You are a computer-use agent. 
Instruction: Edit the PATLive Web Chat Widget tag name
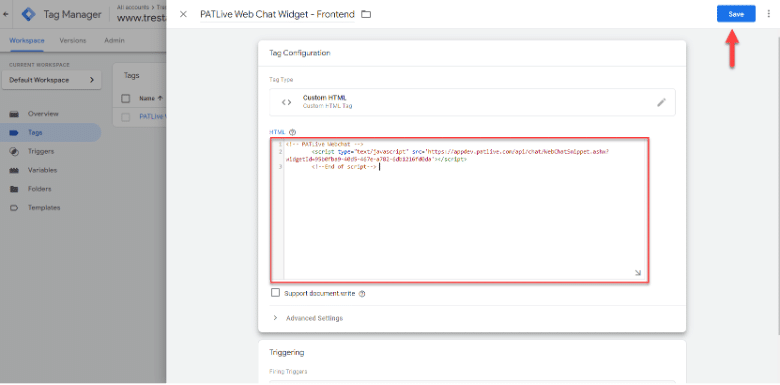point(277,14)
